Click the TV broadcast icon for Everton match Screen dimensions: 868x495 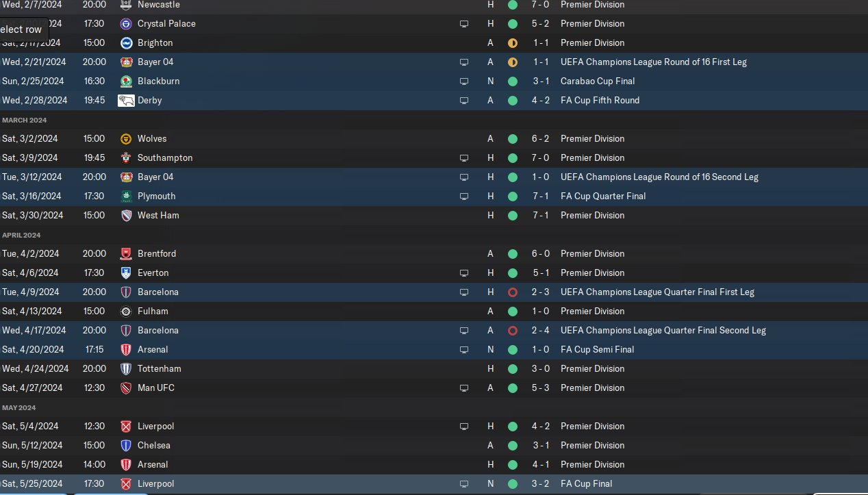tap(464, 272)
